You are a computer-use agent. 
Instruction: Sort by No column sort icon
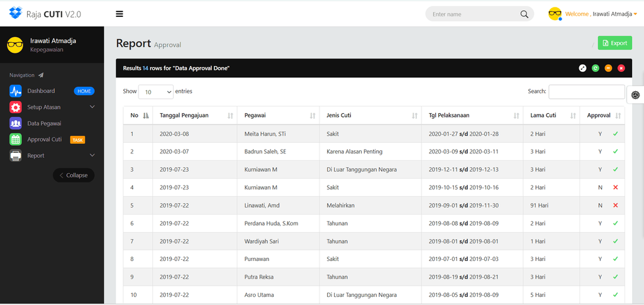click(x=145, y=116)
